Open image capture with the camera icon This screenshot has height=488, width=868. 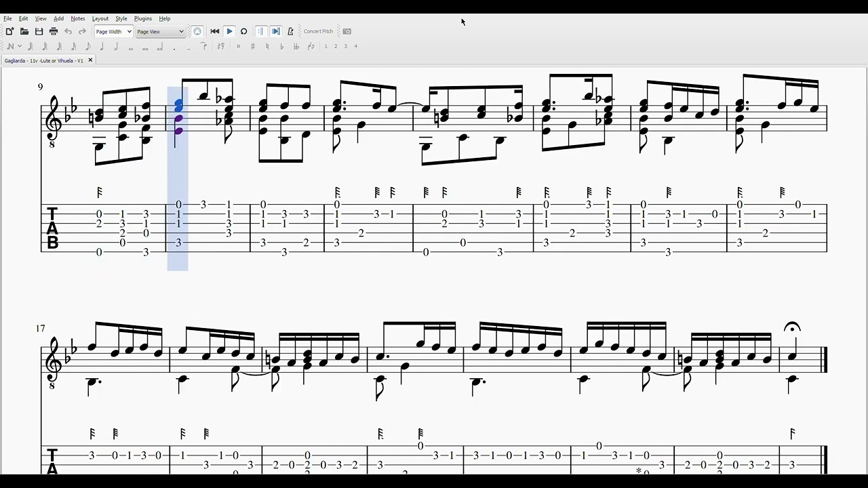click(347, 31)
